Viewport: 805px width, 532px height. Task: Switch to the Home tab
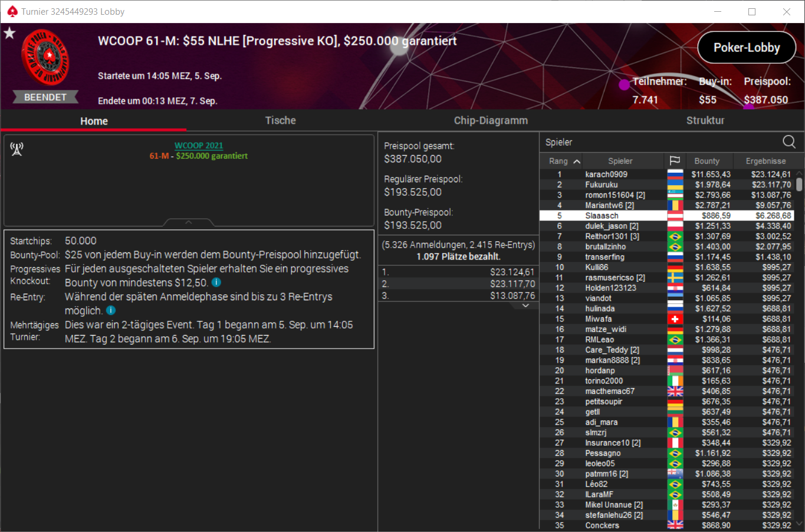coord(94,121)
